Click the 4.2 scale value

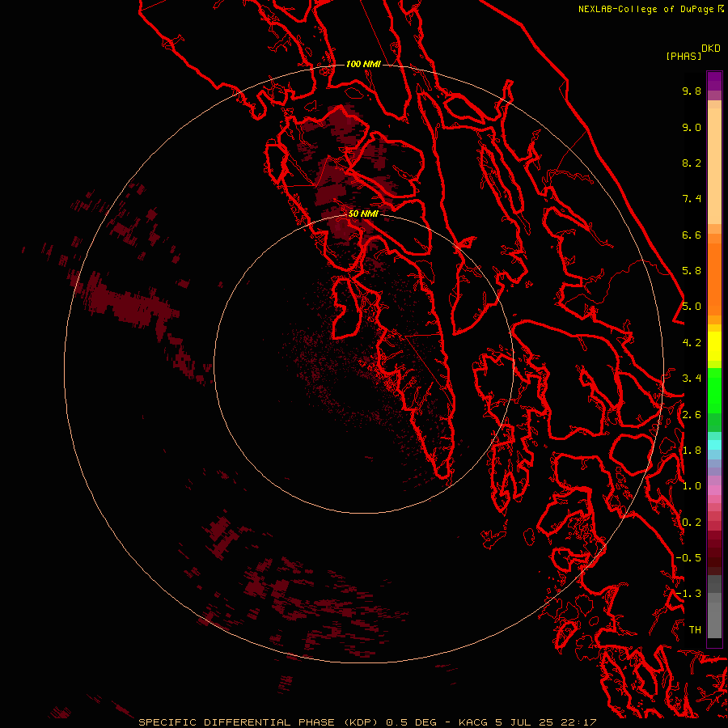(692, 343)
